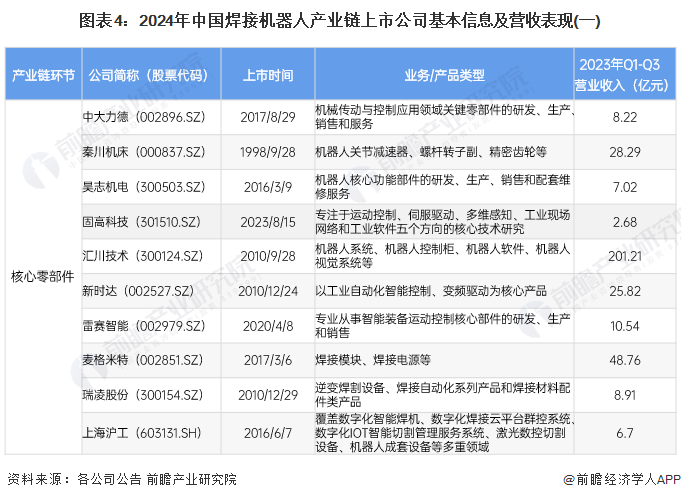Select the 业务/产品类型 column header
681x500 pixels.
[x=444, y=75]
